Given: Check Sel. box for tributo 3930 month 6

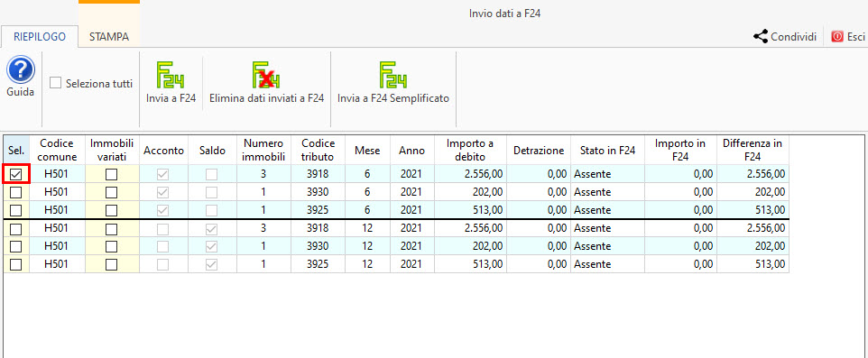Looking at the screenshot, I should (x=16, y=192).
